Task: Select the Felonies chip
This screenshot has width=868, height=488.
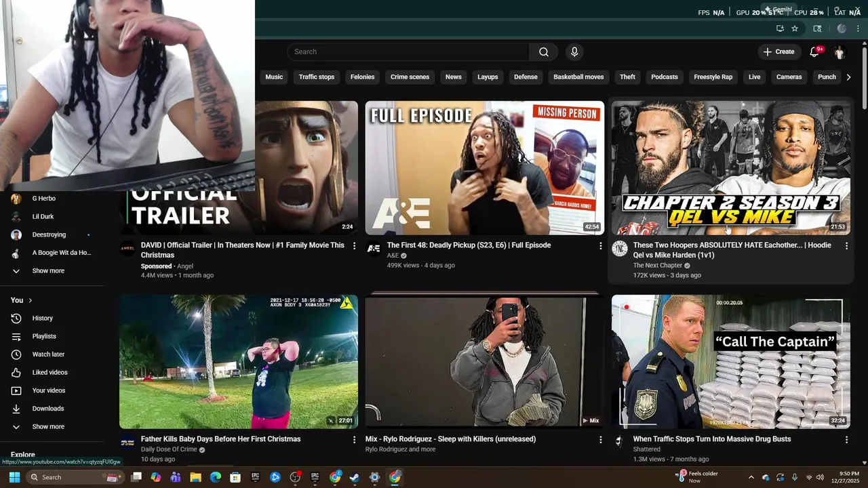Action: pos(362,77)
